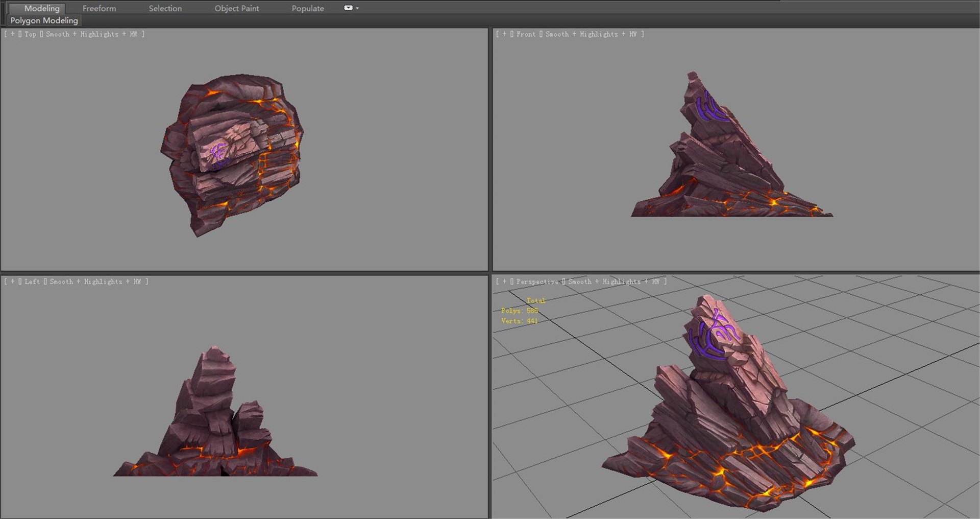Click the Front viewport view label
This screenshot has width=980, height=519.
coord(526,34)
